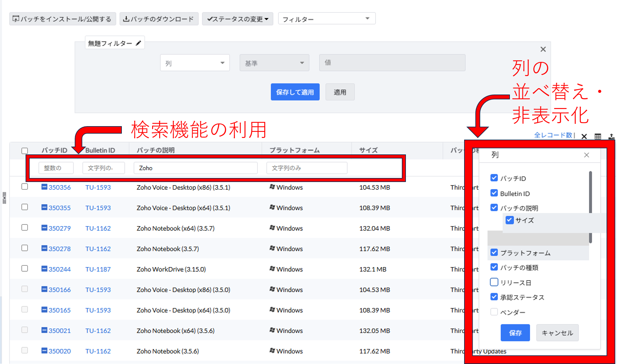Expand the 列 filter column dropdown

click(x=195, y=63)
